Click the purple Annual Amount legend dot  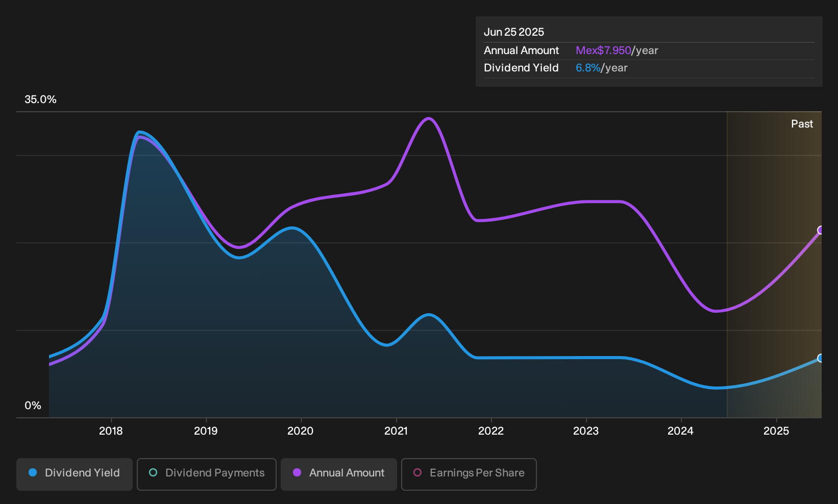[x=297, y=473]
